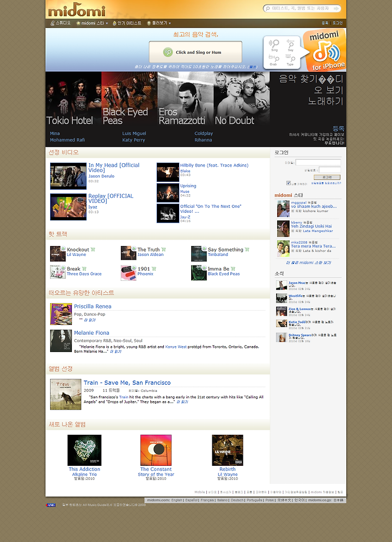Click the search arrow in header search box

click(336, 8)
